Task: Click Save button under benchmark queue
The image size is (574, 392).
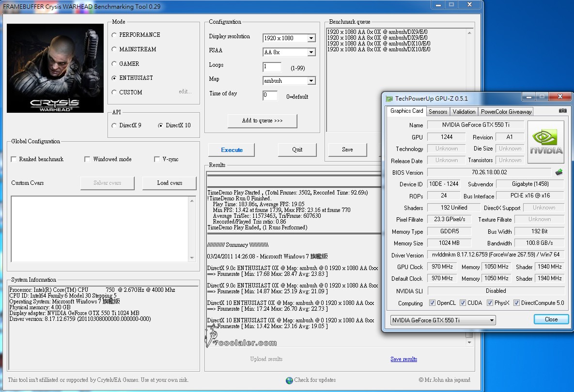Action: pos(347,150)
